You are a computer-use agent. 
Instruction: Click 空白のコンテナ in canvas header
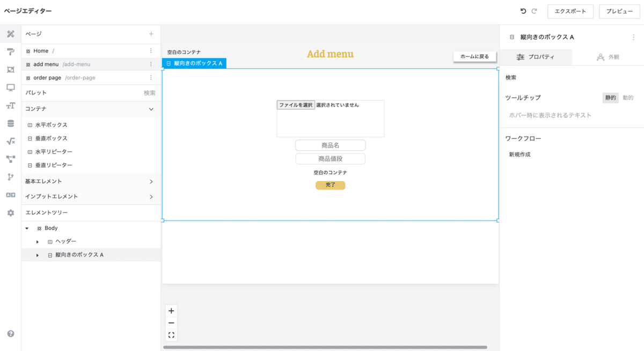pos(184,53)
